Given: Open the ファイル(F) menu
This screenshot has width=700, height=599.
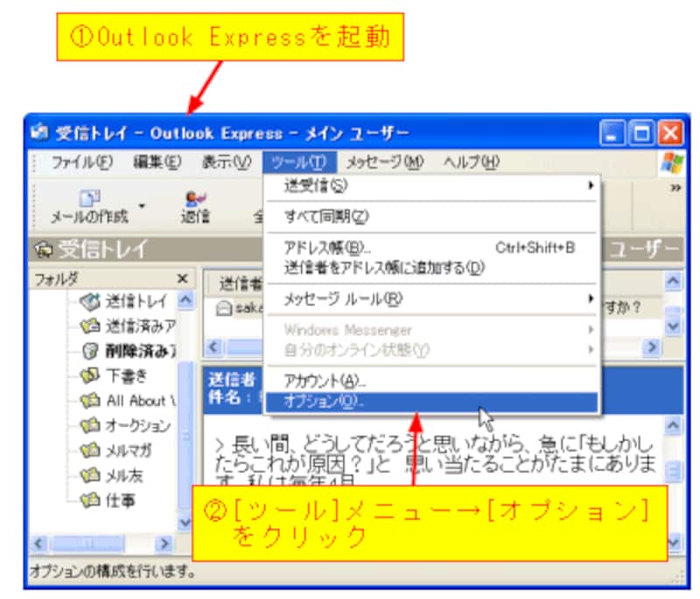Looking at the screenshot, I should [81, 162].
